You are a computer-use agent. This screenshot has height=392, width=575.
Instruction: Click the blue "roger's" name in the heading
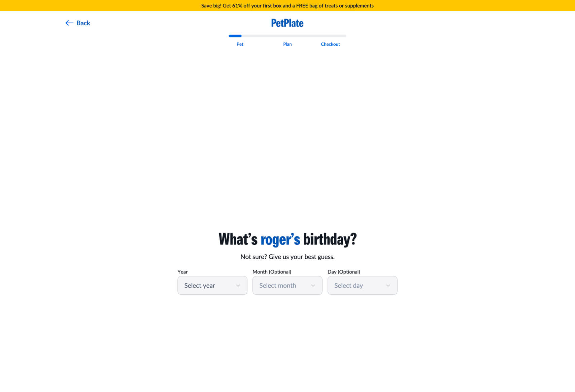[280, 239]
